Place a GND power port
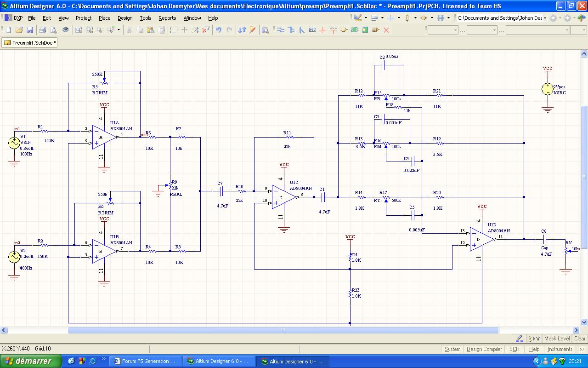The height and width of the screenshot is (368, 588). click(x=323, y=30)
